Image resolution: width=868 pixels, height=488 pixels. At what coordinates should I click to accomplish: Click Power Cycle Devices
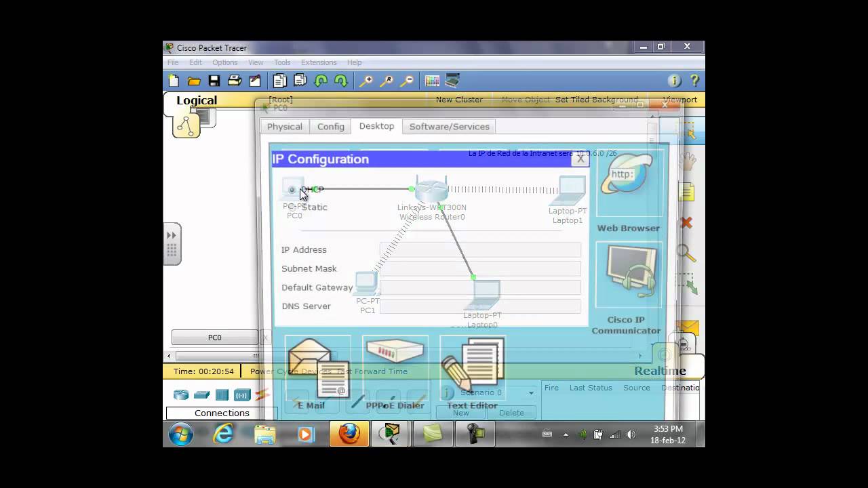[x=291, y=371]
